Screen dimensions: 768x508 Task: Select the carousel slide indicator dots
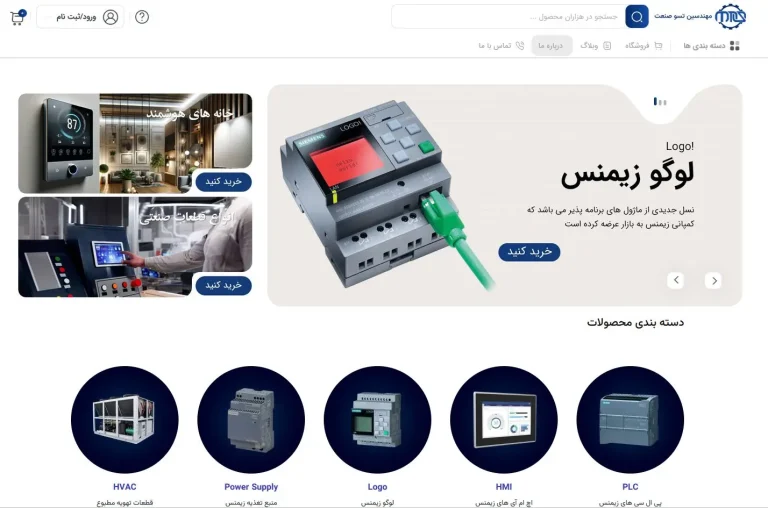pos(660,102)
